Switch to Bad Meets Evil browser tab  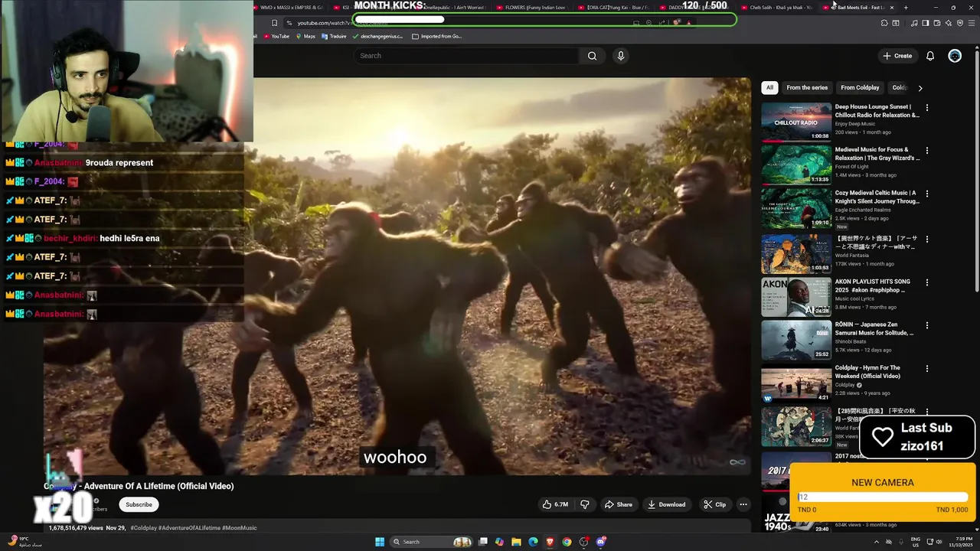(860, 8)
